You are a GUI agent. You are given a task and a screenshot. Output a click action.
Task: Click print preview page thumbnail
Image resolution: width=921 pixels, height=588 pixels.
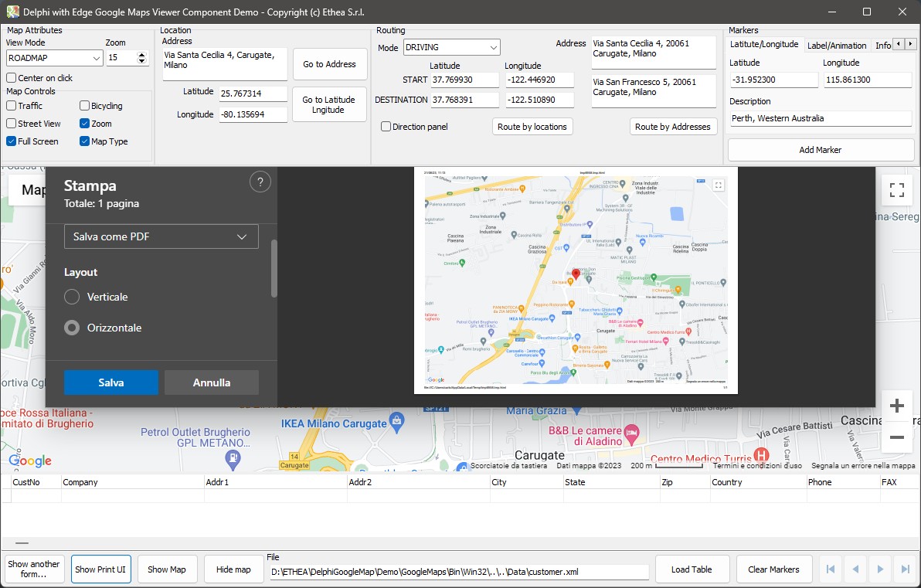click(x=576, y=280)
